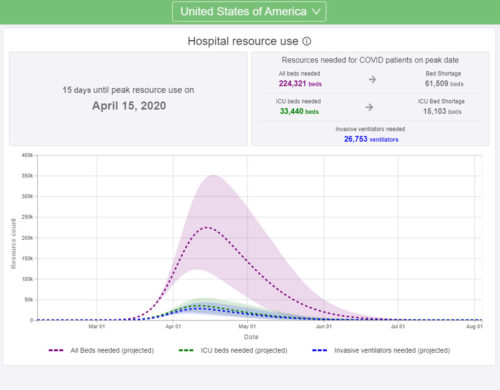Click the April 15, 2020 peak date
500x390 pixels.
129,106
